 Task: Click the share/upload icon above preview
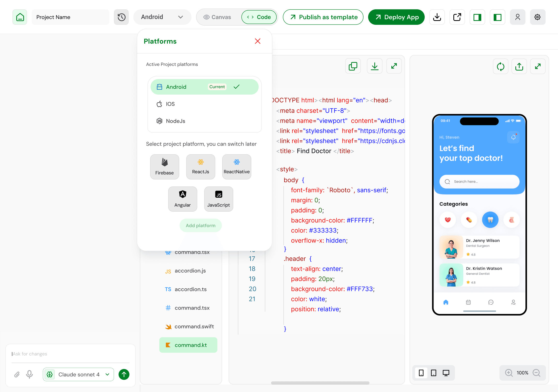[519, 66]
